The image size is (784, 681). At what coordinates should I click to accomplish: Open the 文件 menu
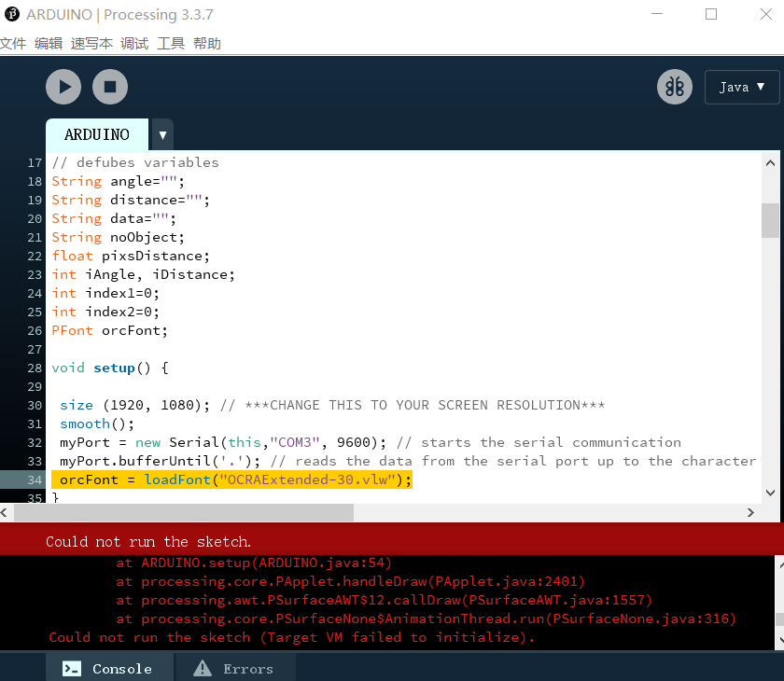pyautogui.click(x=13, y=44)
